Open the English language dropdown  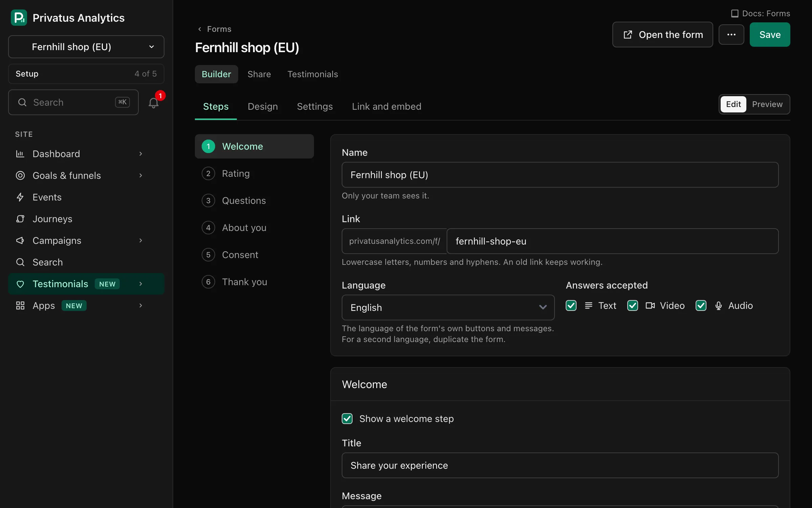448,308
